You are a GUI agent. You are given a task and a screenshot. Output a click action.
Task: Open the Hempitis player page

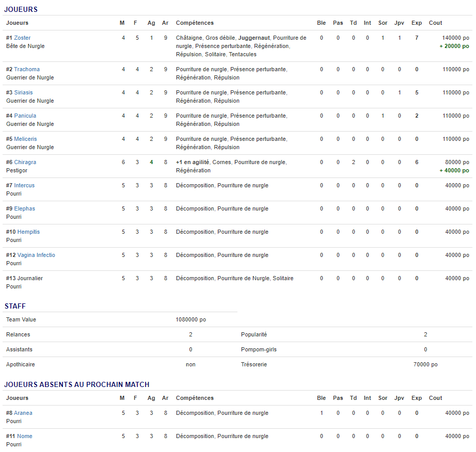click(x=28, y=232)
